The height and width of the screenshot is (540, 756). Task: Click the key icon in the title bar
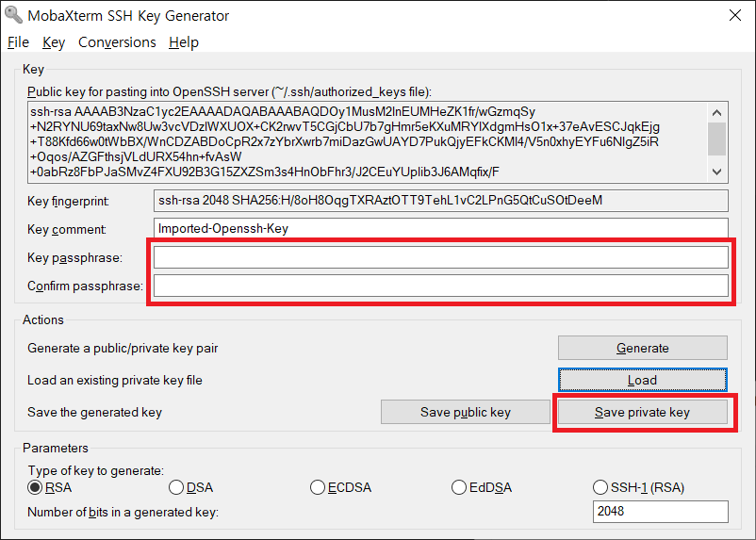pyautogui.click(x=13, y=15)
